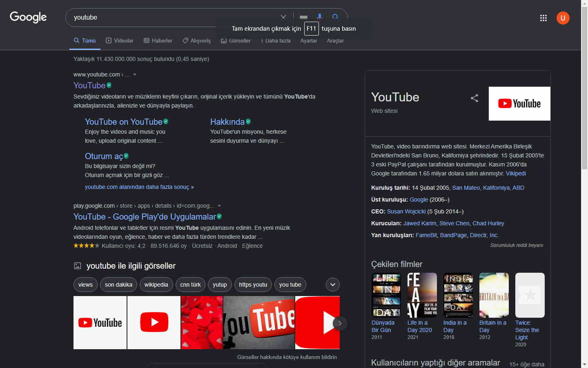
Task: Open the 15+ öğe daha link
Action: click(x=527, y=364)
